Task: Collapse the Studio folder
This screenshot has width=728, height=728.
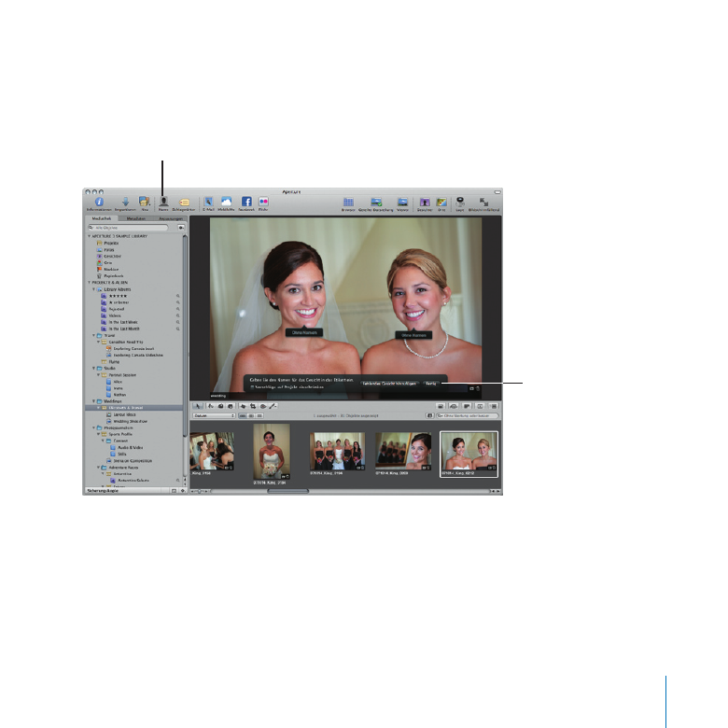Action: tap(93, 368)
